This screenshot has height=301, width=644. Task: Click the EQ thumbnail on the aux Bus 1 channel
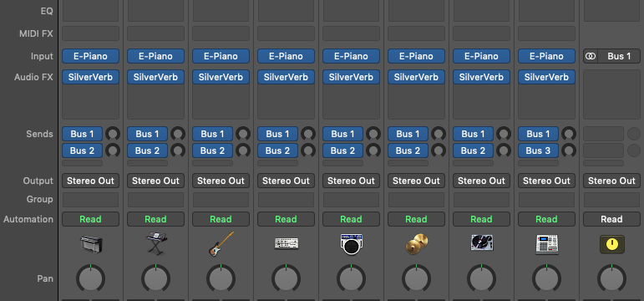[612, 11]
